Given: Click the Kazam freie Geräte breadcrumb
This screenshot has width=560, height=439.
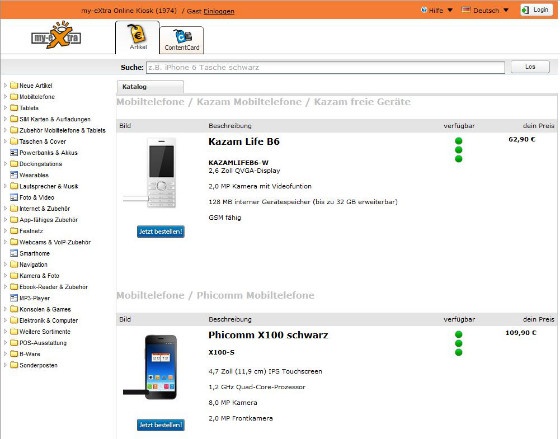Looking at the screenshot, I should click(362, 102).
